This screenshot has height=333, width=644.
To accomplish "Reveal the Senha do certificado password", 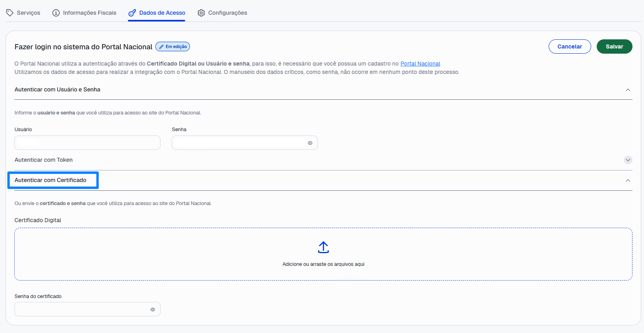I will (x=153, y=310).
